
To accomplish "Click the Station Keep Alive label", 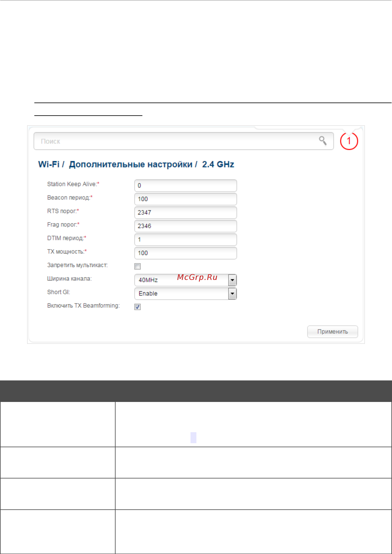I will click(x=73, y=184).
